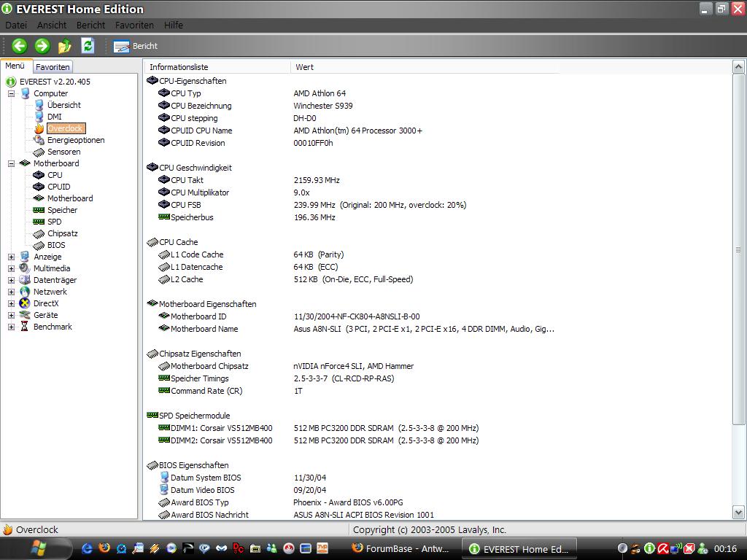This screenshot has width=747, height=560.
Task: Click the SPD memory module icon
Action: tap(39, 222)
